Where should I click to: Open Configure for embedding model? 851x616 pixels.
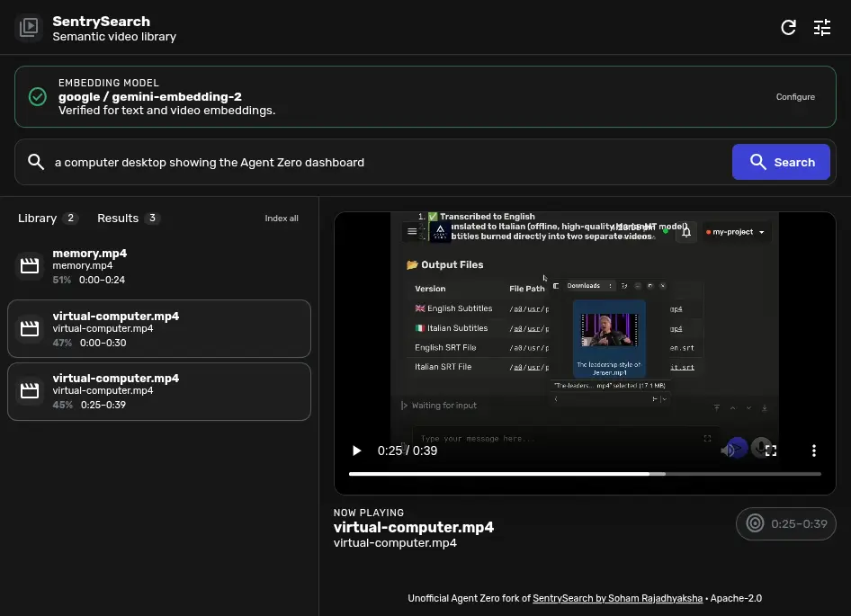(795, 96)
